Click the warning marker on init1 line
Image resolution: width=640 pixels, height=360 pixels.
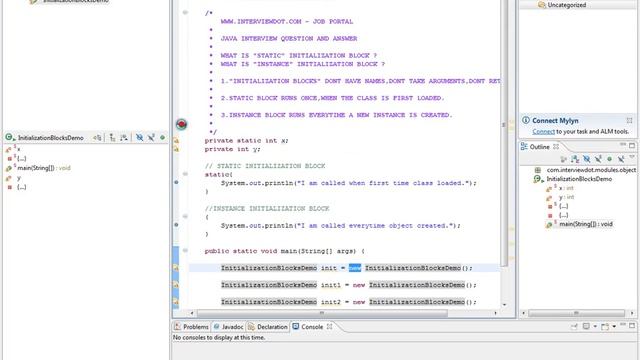click(x=176, y=285)
